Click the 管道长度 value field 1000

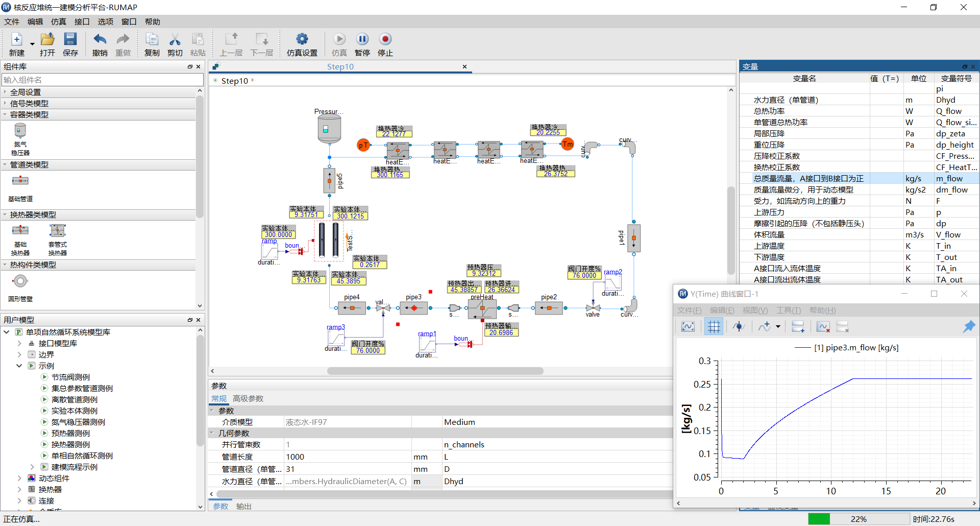click(348, 457)
